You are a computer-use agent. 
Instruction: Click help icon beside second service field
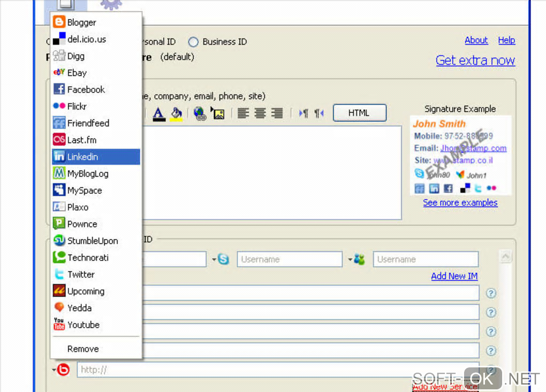(x=491, y=312)
